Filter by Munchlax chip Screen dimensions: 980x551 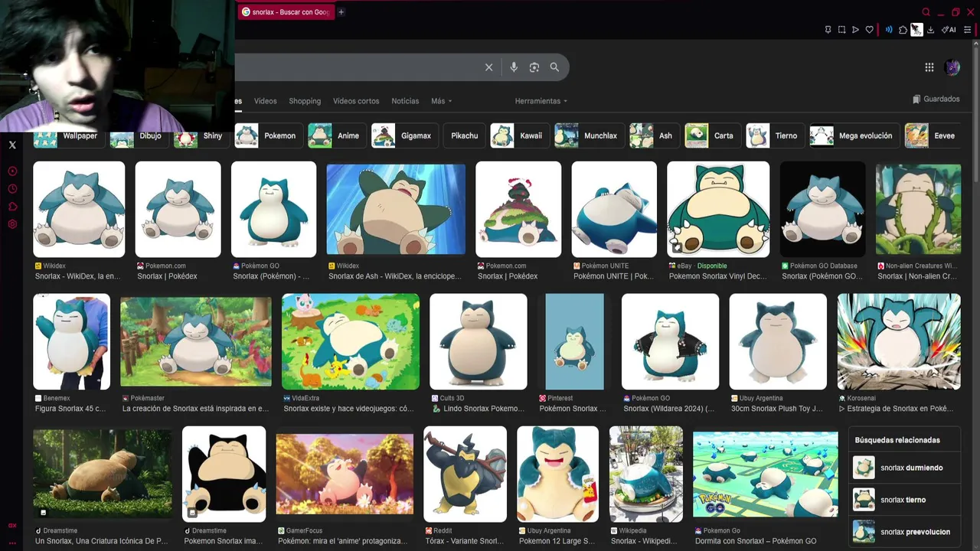(x=588, y=135)
